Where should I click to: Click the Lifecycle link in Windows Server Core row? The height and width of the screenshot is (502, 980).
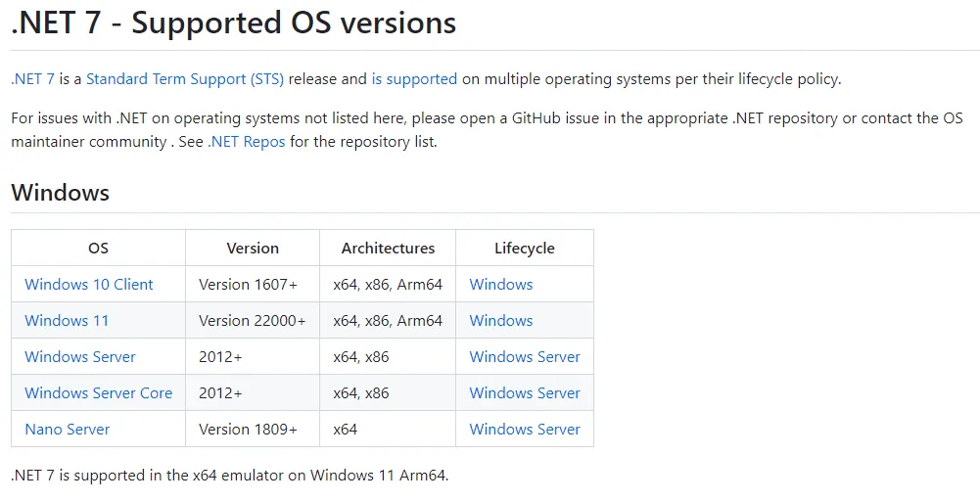tap(525, 393)
